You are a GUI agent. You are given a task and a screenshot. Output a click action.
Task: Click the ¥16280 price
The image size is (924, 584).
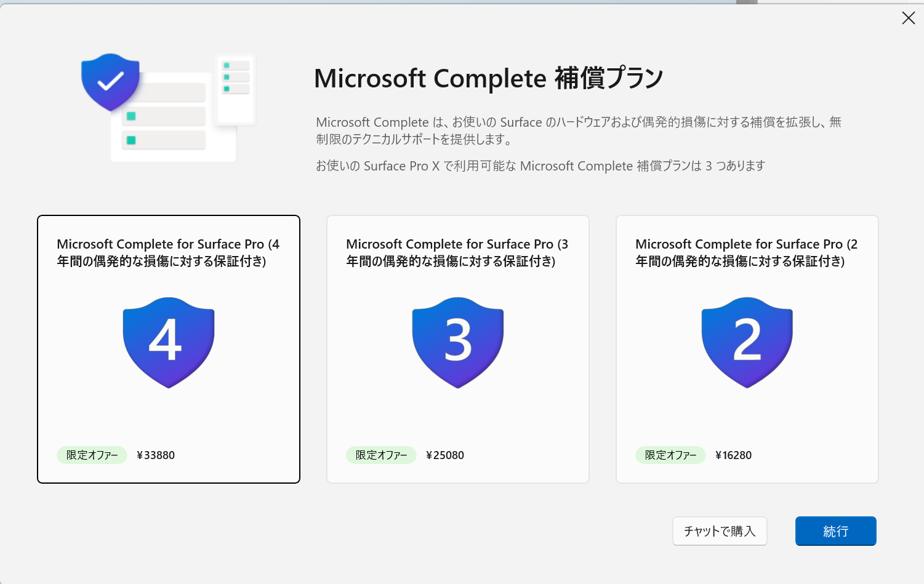734,455
